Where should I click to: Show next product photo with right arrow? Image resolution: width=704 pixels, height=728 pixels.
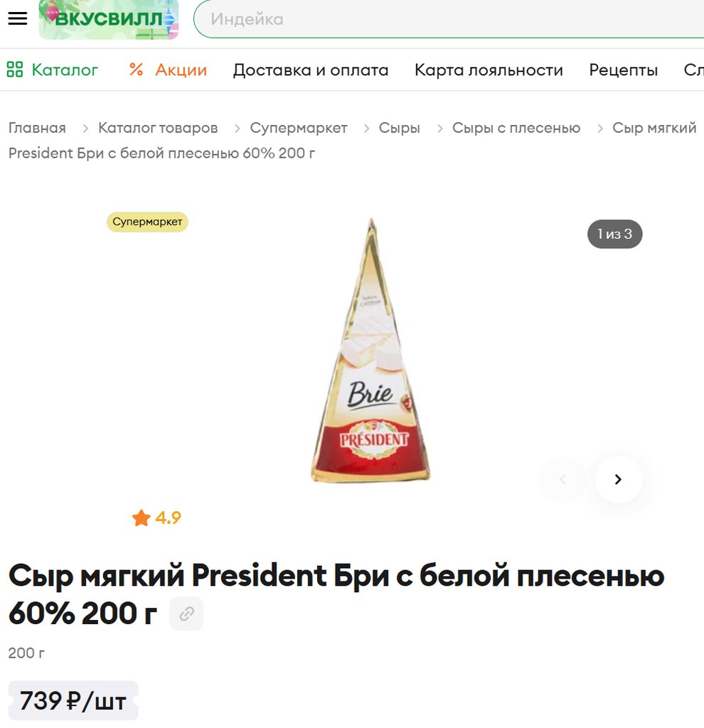pyautogui.click(x=618, y=479)
